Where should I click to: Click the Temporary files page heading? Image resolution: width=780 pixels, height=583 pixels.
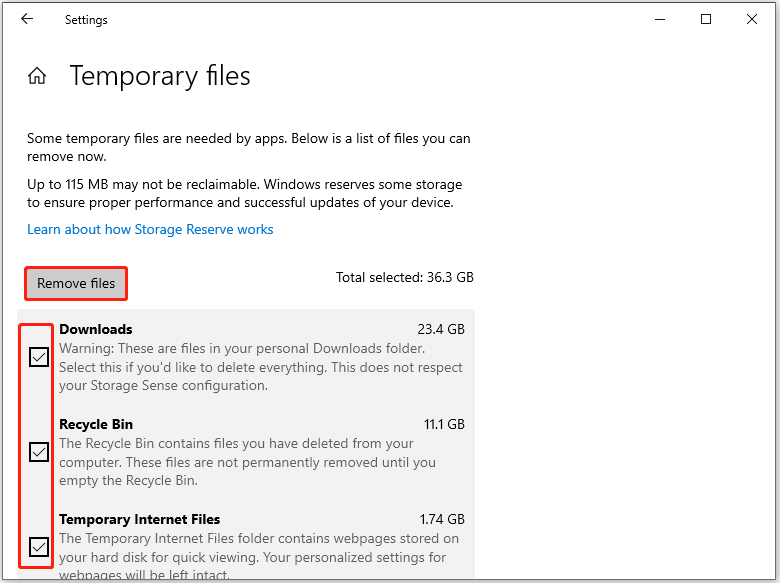pos(160,76)
